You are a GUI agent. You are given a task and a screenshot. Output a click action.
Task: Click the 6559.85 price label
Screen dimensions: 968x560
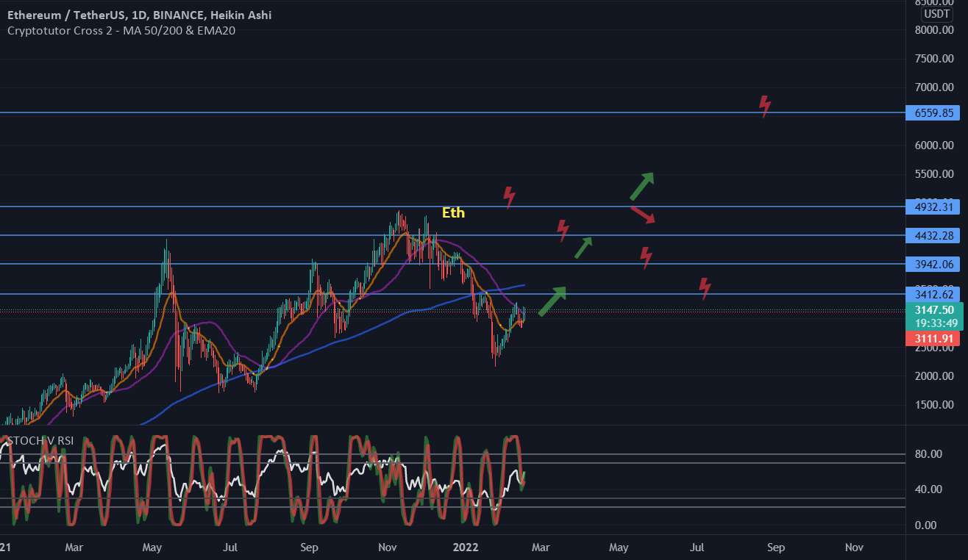[933, 113]
